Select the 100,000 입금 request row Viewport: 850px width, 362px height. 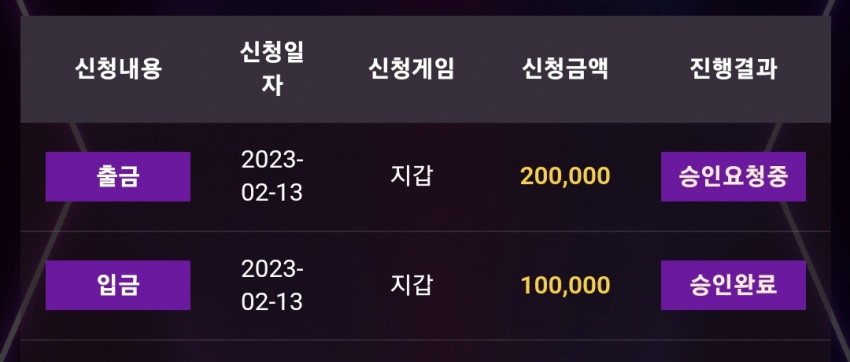click(426, 286)
